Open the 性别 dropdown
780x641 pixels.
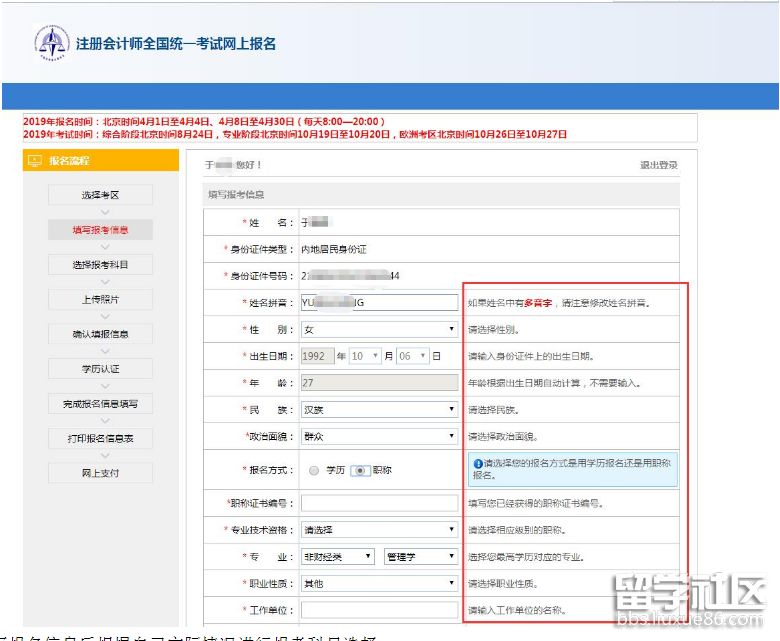pyautogui.click(x=379, y=329)
